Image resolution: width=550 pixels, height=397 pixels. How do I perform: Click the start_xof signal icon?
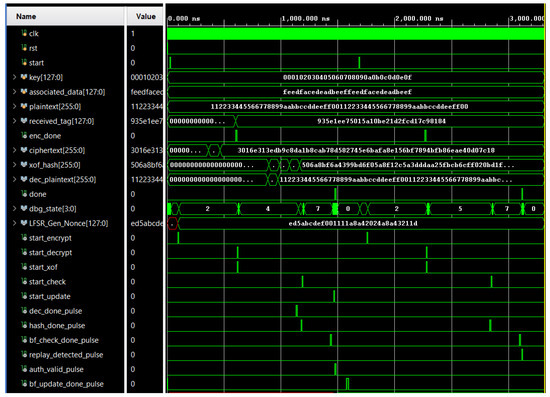24,267
